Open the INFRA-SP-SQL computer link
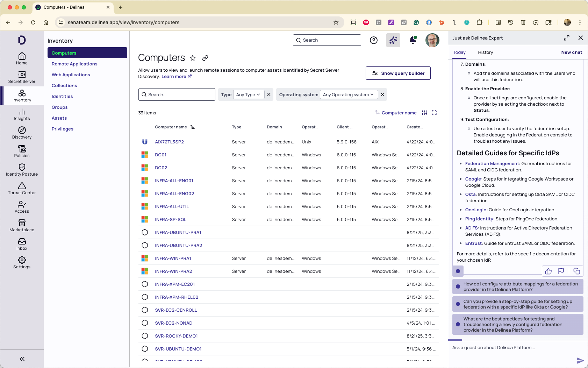 pyautogui.click(x=171, y=220)
